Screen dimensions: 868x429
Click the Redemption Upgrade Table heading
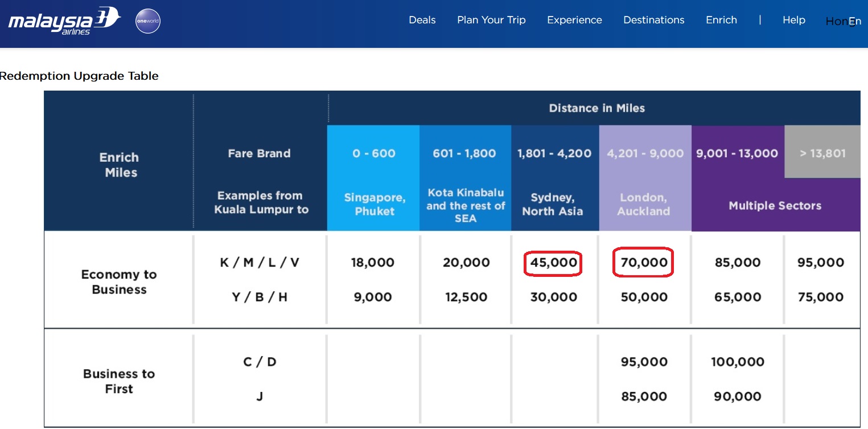click(79, 76)
